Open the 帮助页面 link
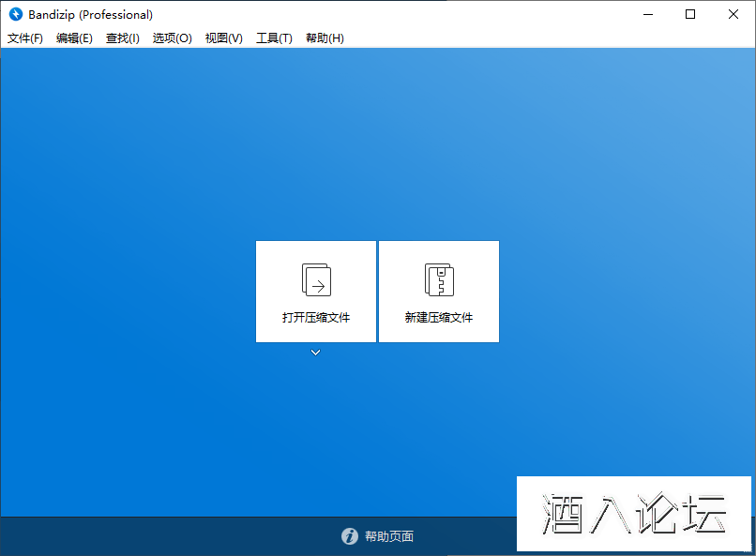This screenshot has height=556, width=756. (389, 536)
